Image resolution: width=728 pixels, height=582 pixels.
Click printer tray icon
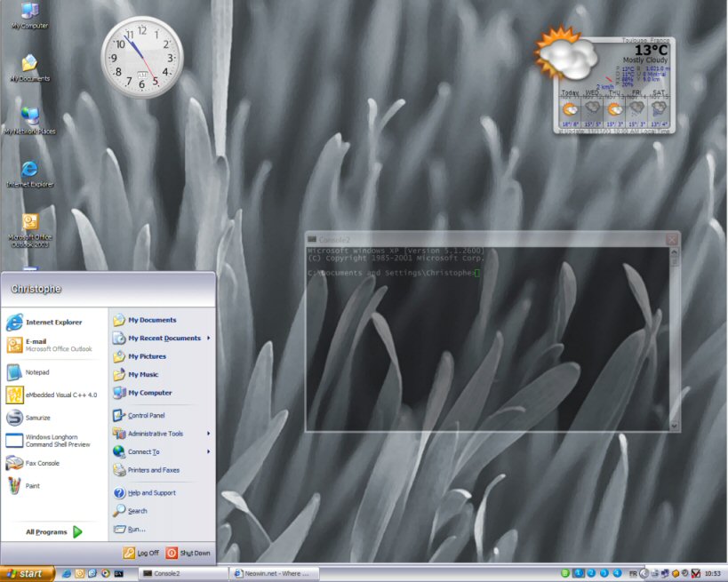[655, 574]
